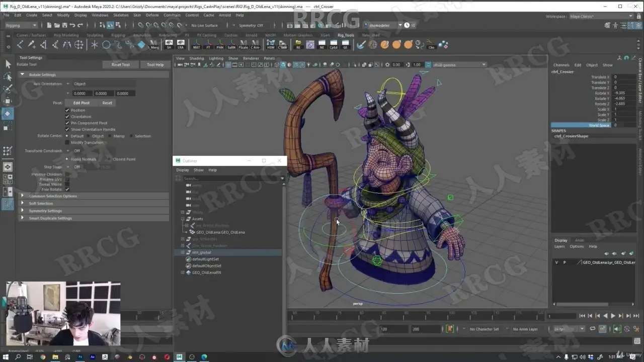Click the MAT shelf icon

coord(196,45)
